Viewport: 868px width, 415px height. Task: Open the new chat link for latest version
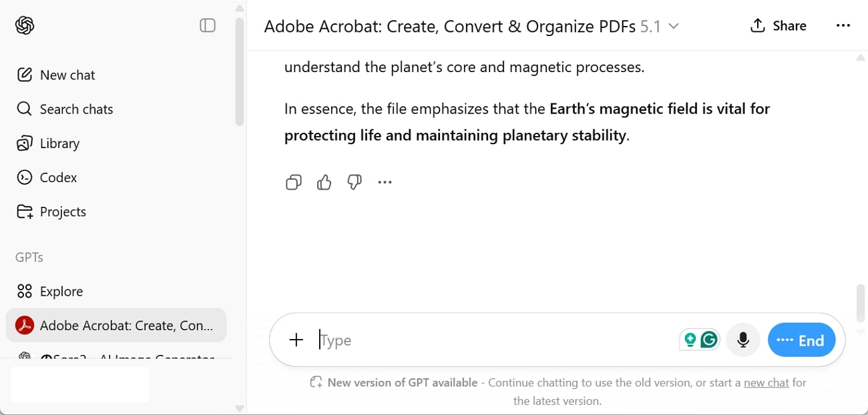click(x=766, y=382)
